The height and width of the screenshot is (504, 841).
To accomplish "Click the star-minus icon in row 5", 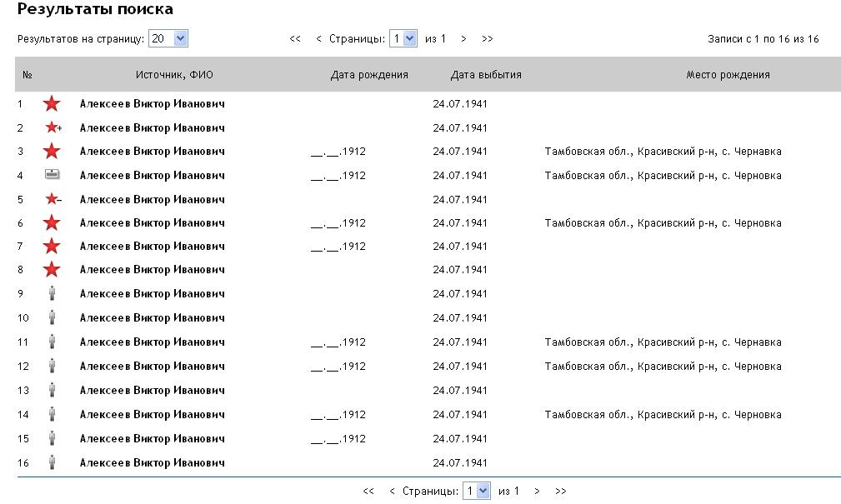I will (53, 200).
